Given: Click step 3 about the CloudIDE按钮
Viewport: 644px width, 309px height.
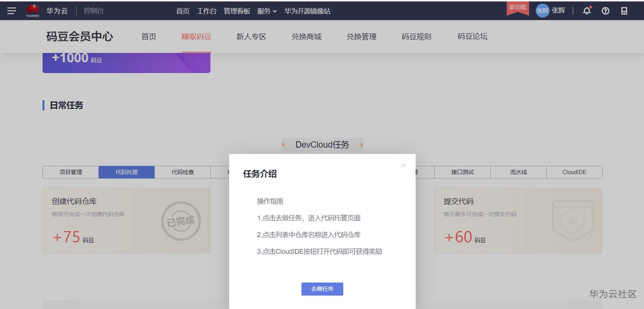Looking at the screenshot, I should 320,252.
